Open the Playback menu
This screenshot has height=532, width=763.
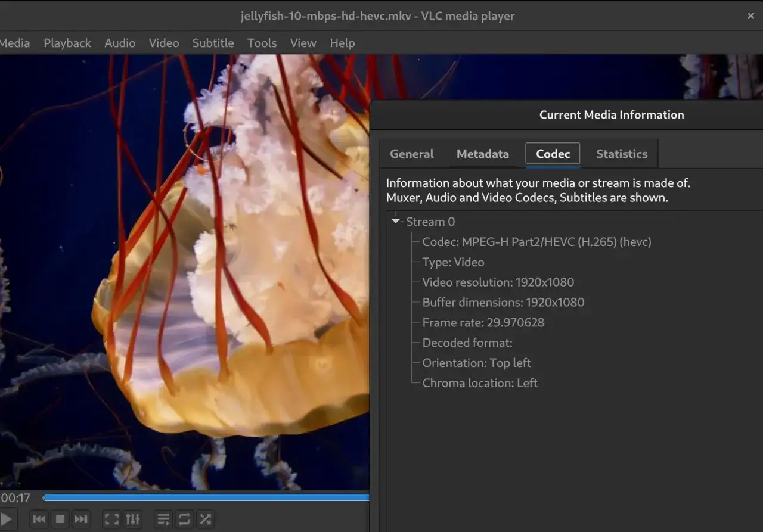pos(67,43)
